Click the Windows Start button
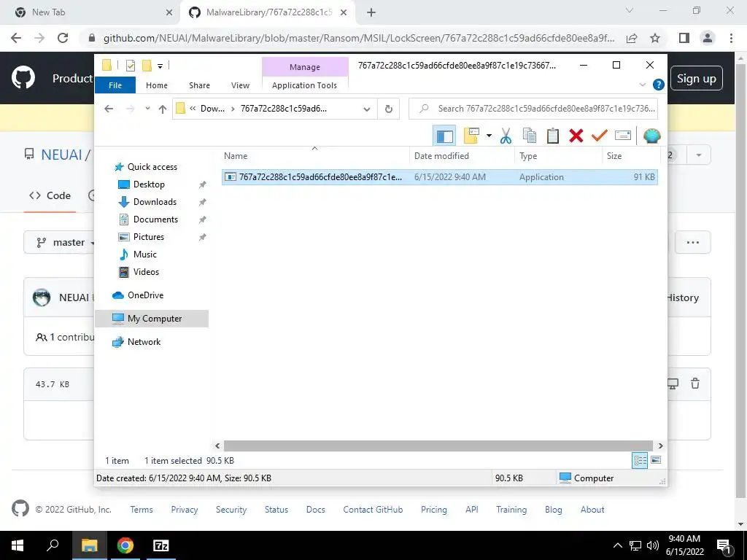Image resolution: width=747 pixels, height=560 pixels. (18, 545)
